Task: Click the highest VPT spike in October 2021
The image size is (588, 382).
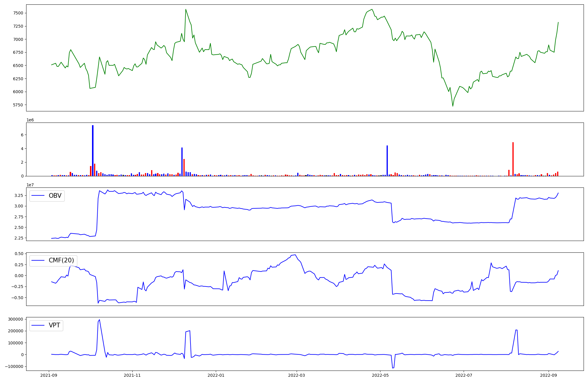Action: tap(99, 320)
